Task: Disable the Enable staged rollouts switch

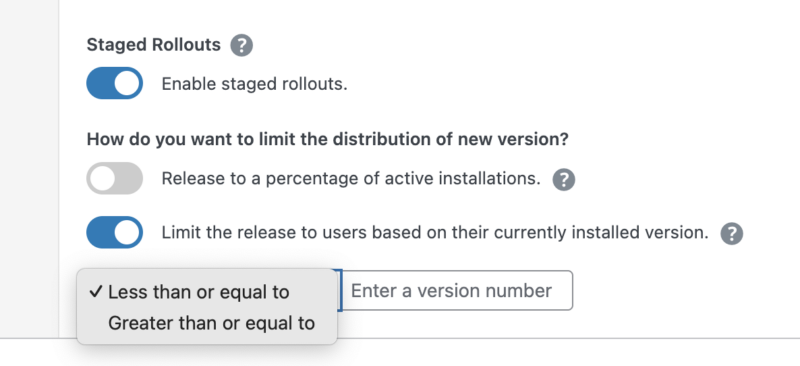Action: (x=114, y=83)
